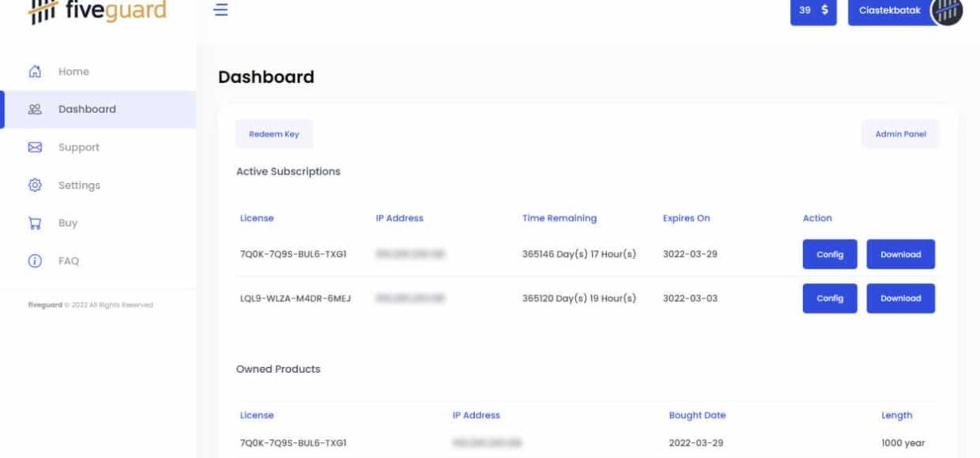980x458 pixels.
Task: Open the Clastekbatak account dropdown
Action: pos(889,11)
